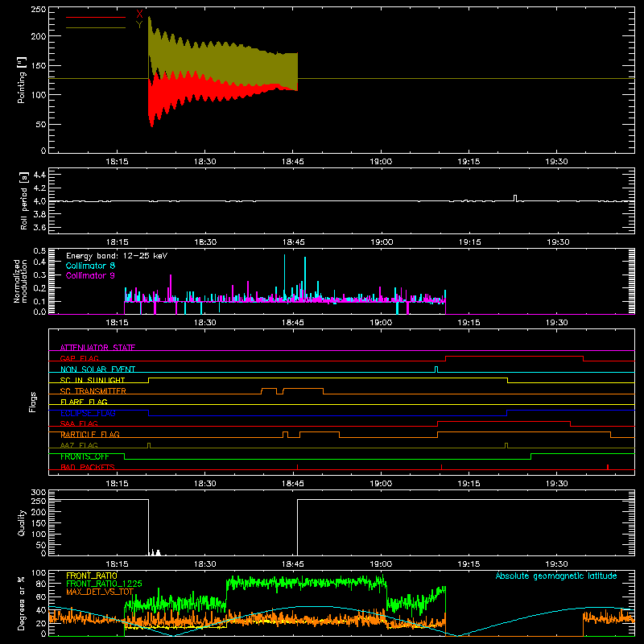
Task: Click the 19:15 tick label under Flags plot
Action: point(469,484)
